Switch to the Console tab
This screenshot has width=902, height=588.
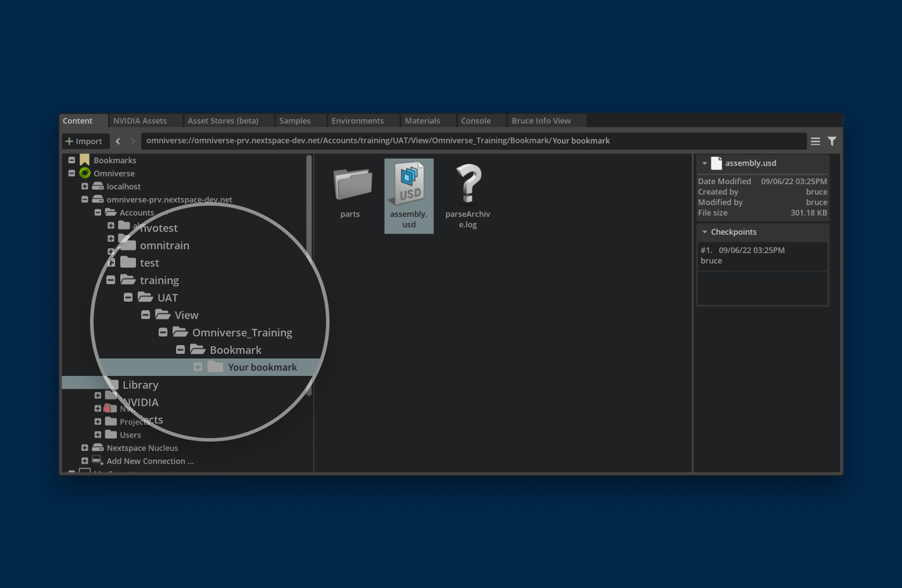482,121
